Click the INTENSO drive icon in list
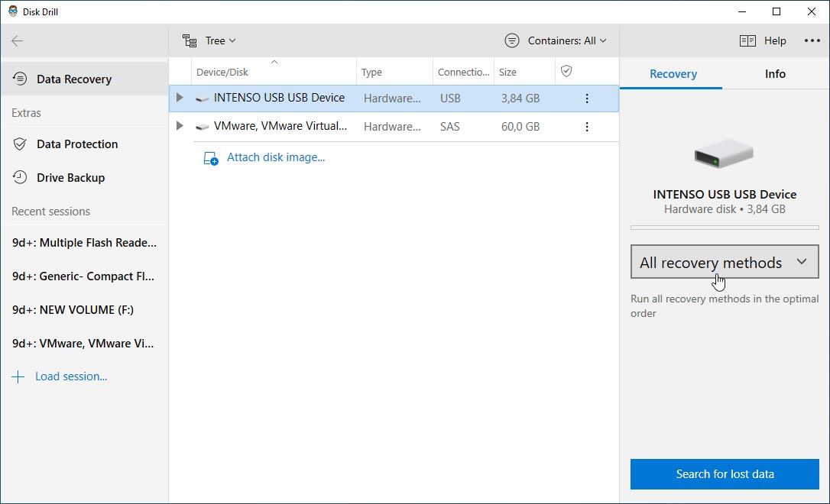Image resolution: width=830 pixels, height=504 pixels. pos(202,99)
